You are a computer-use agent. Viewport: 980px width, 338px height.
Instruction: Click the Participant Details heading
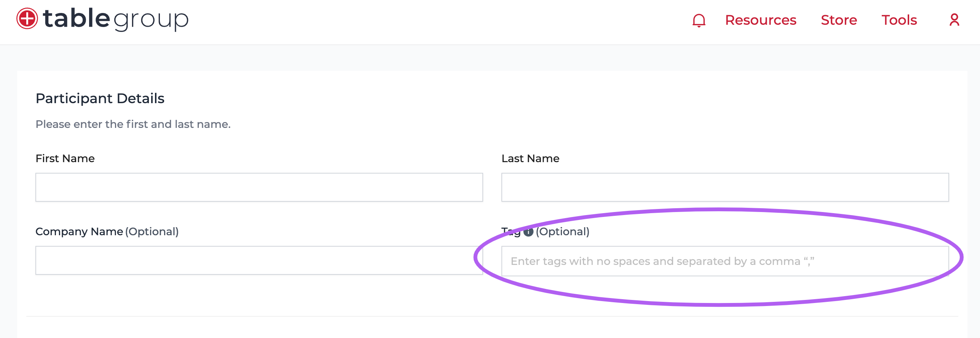[100, 99]
